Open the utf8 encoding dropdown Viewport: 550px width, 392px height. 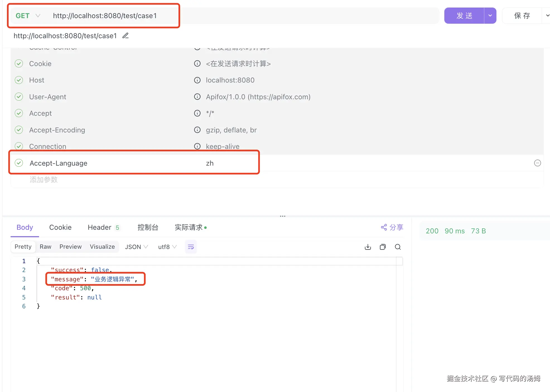pos(167,247)
